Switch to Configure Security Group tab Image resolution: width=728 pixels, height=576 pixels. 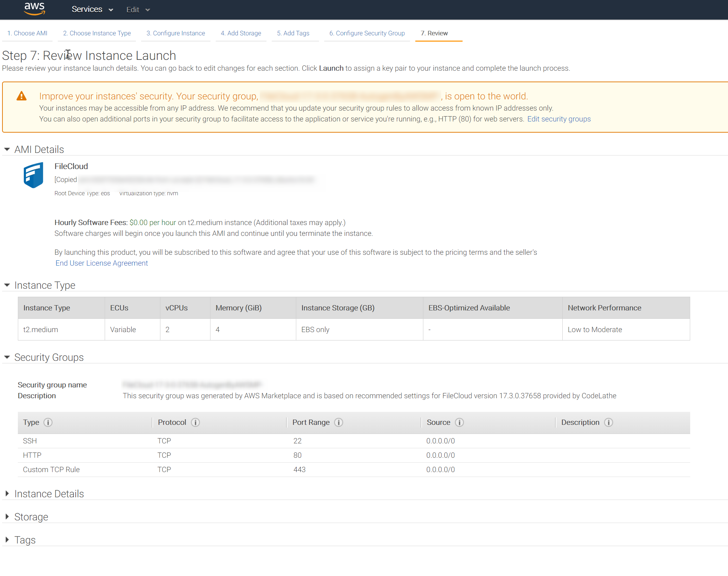pos(367,33)
